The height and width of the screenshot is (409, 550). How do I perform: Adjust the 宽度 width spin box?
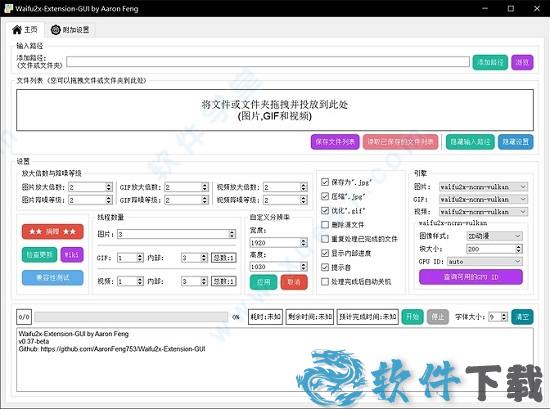pos(279,242)
